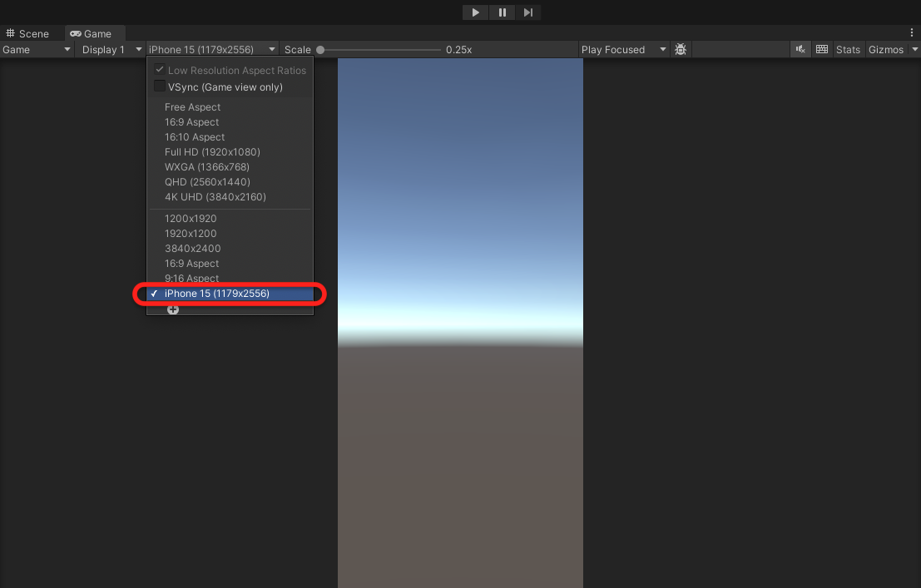This screenshot has width=921, height=588.
Task: Select iPhone 15 (1179x2556) checked entry
Action: pyautogui.click(x=230, y=293)
